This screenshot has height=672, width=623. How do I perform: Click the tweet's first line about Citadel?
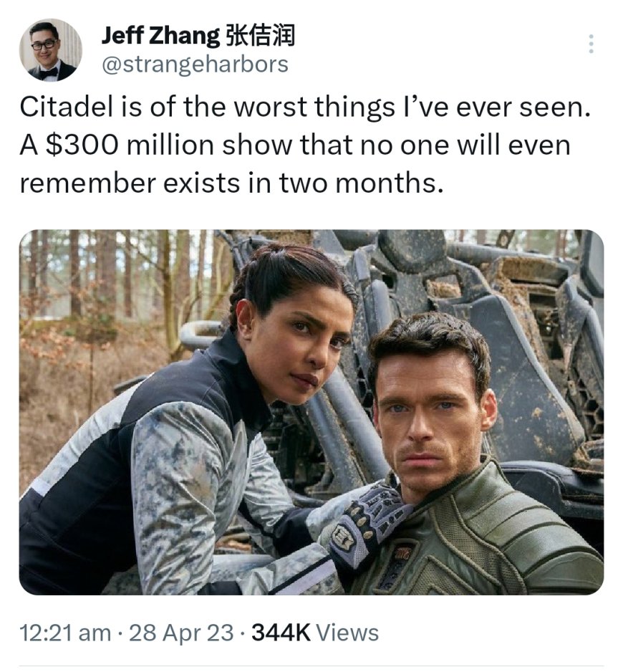tap(305, 107)
